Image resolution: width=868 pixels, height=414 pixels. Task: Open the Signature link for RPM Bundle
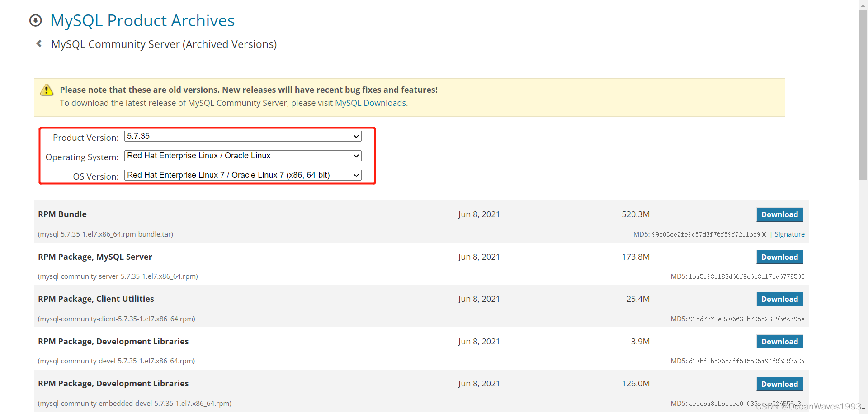pyautogui.click(x=789, y=234)
